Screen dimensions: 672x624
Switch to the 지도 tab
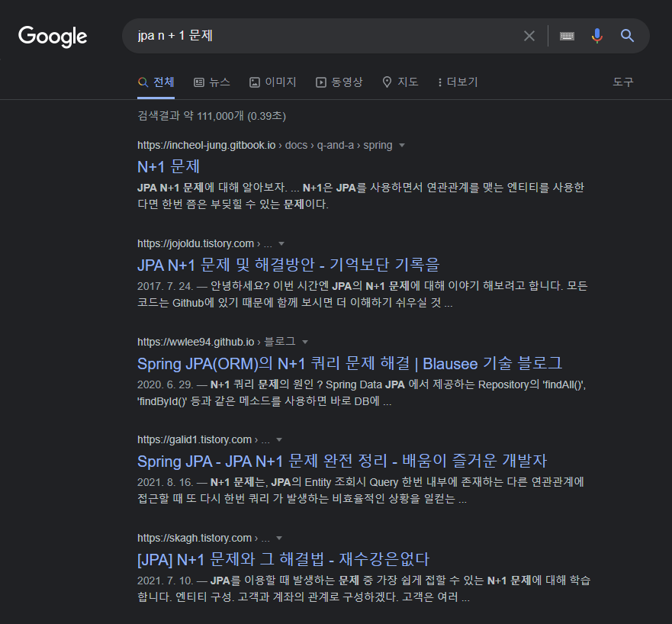click(400, 82)
